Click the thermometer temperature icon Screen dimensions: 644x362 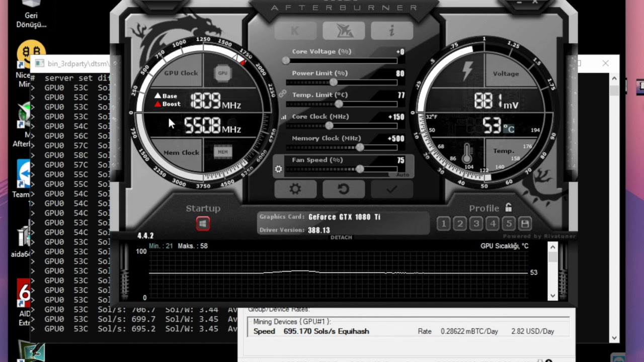467,153
